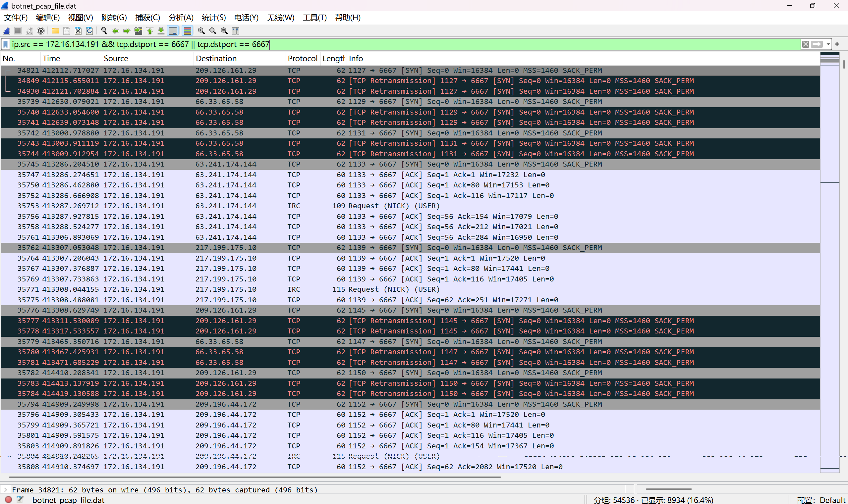Click the horizontal scrollbar under the packet list

[255, 477]
